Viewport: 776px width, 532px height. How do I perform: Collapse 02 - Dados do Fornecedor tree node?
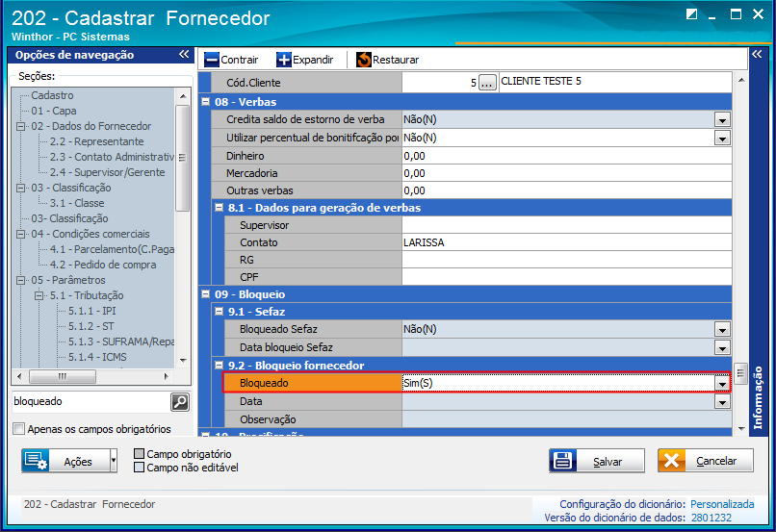coord(21,126)
